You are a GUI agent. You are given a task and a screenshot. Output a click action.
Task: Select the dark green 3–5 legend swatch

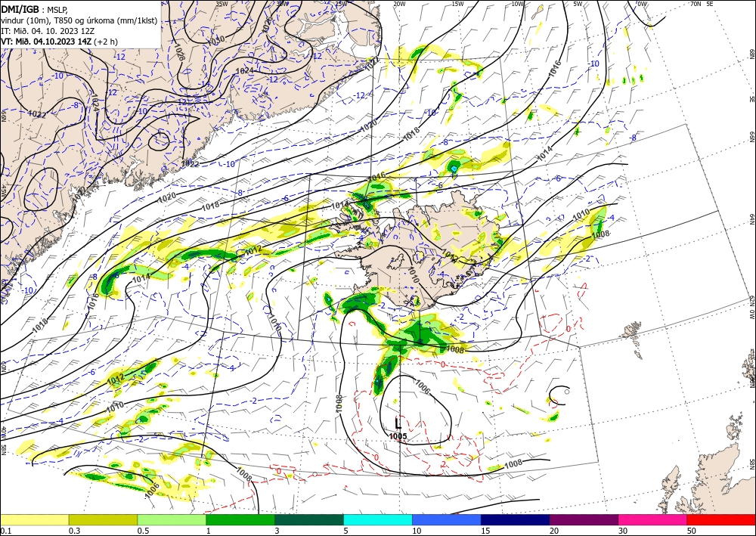[x=309, y=519]
